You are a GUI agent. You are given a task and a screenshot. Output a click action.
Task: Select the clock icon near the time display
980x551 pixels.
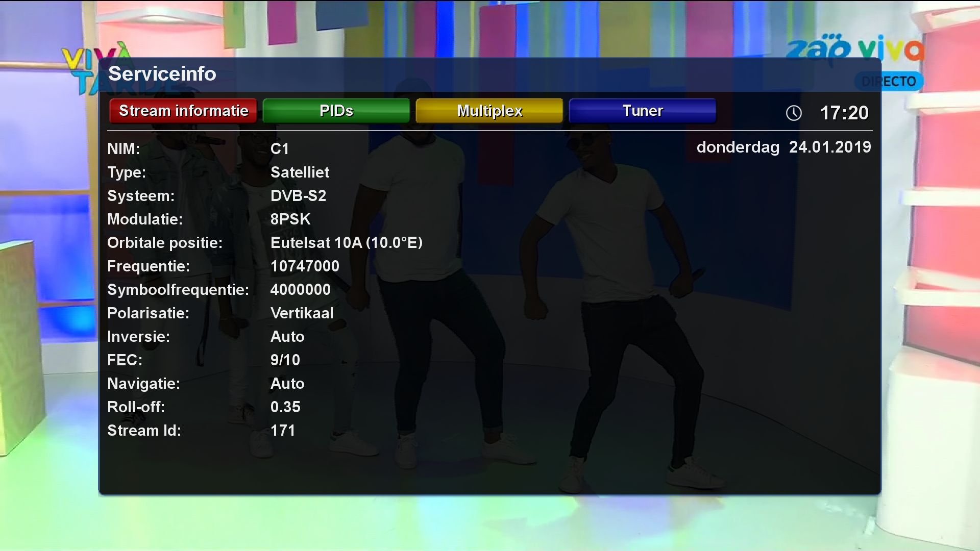793,113
